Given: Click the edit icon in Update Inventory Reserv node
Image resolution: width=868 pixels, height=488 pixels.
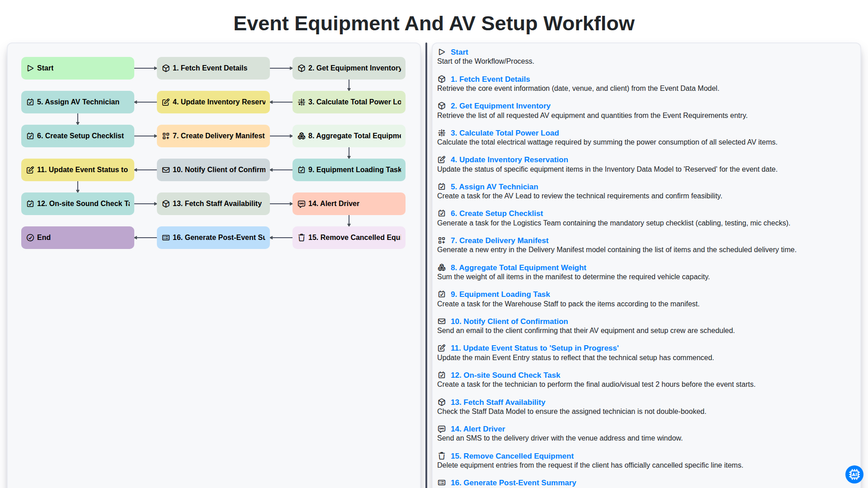Looking at the screenshot, I should click(x=166, y=102).
